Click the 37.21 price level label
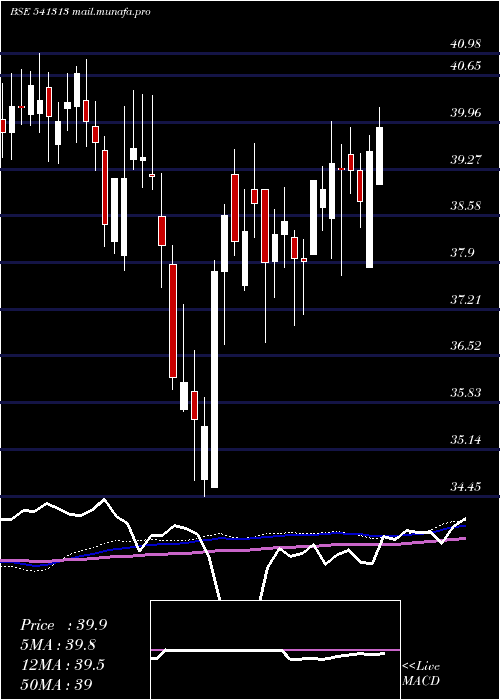The height and width of the screenshot is (700, 500). tap(466, 299)
